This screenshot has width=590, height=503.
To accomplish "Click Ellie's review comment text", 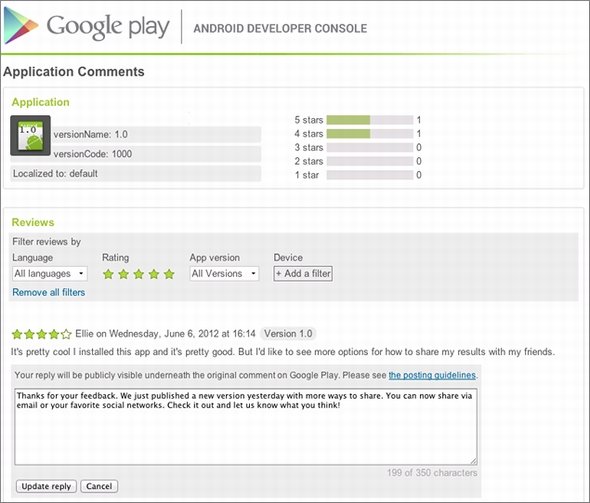I will [x=283, y=352].
